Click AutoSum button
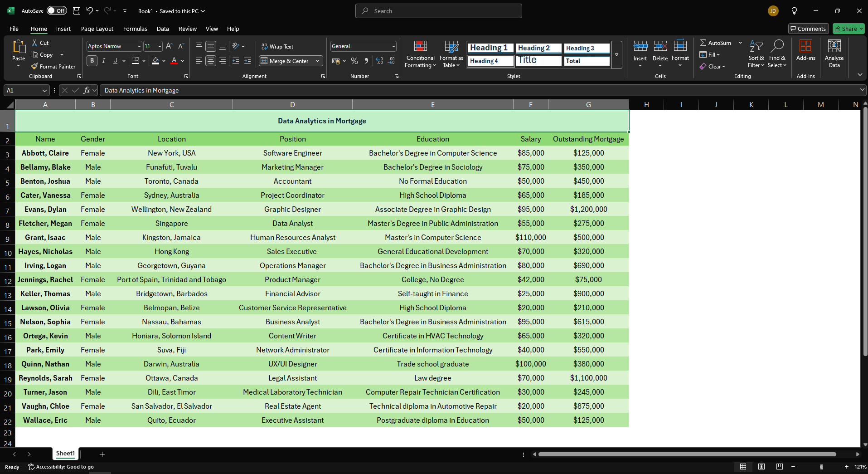Screen dimensions: 868x474 pos(715,43)
